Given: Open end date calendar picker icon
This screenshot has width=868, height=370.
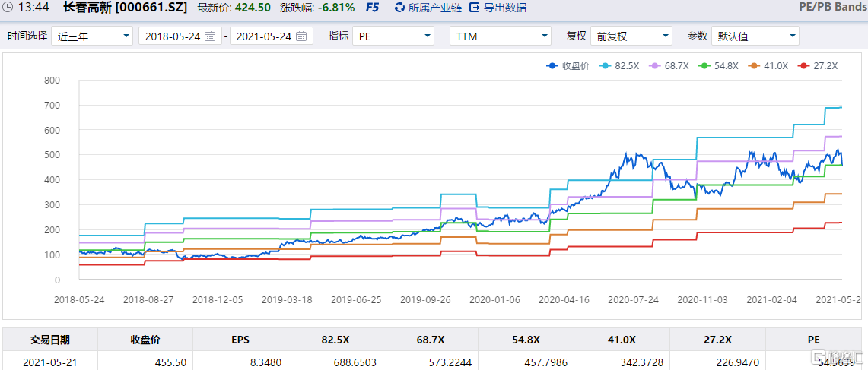Looking at the screenshot, I should pyautogui.click(x=301, y=36).
